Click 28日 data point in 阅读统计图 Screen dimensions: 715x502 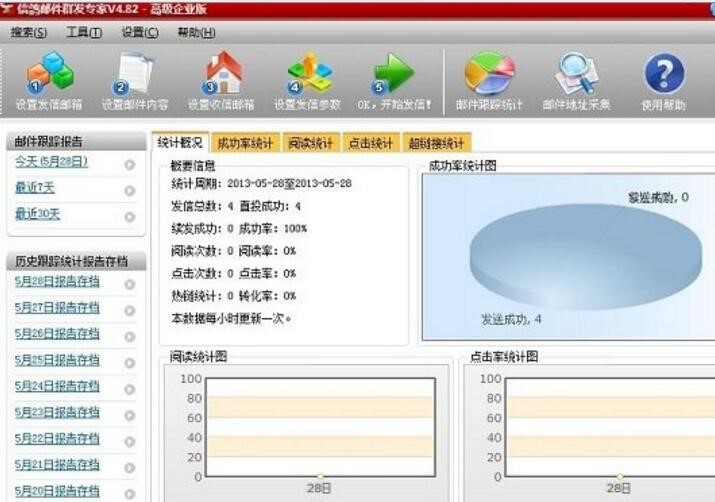point(320,476)
